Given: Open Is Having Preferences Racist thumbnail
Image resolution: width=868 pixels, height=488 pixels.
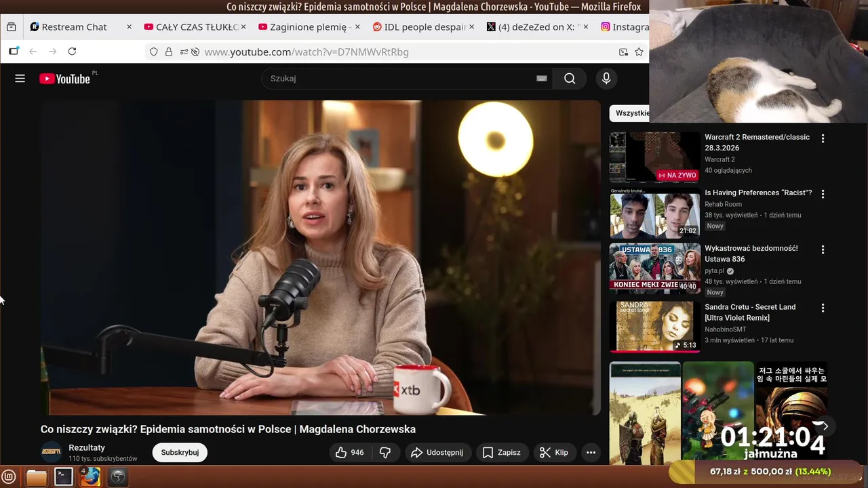Looking at the screenshot, I should 654,213.
